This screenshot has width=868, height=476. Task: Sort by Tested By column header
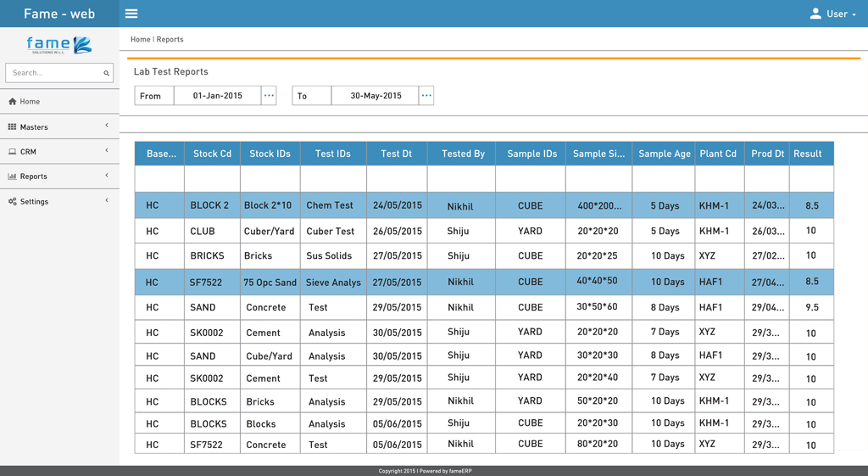point(463,154)
